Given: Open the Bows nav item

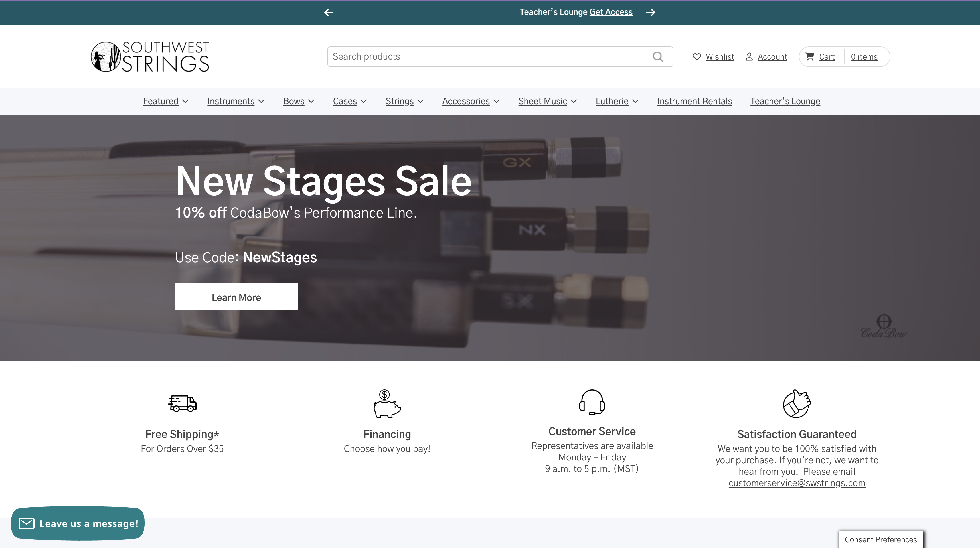Looking at the screenshot, I should tap(294, 101).
